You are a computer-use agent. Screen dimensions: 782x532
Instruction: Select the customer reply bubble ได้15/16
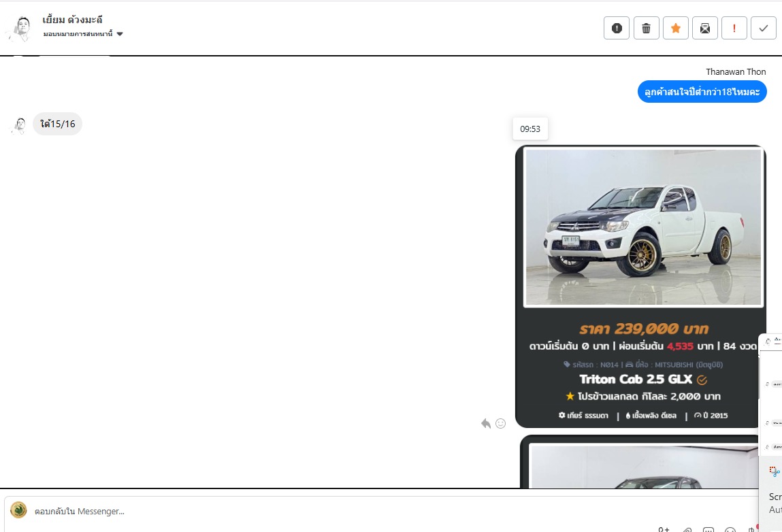[57, 124]
